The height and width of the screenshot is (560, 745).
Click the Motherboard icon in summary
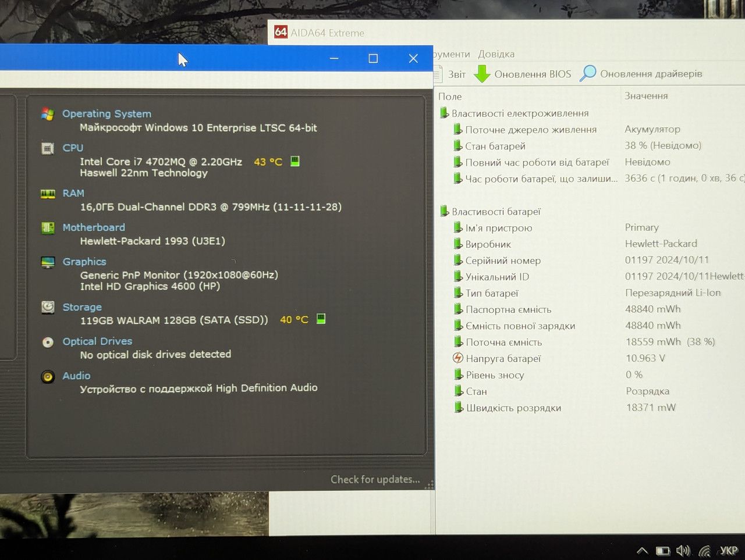tap(48, 228)
